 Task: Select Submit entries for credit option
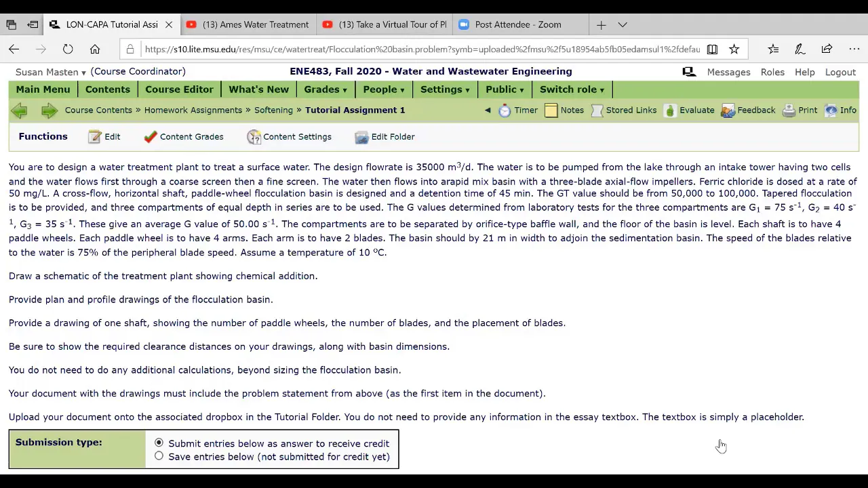[159, 443]
